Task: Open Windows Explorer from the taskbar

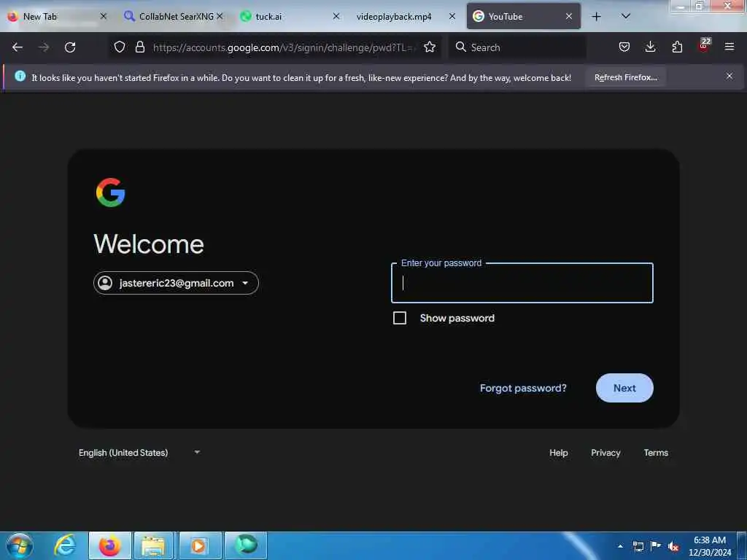Action: 153,545
